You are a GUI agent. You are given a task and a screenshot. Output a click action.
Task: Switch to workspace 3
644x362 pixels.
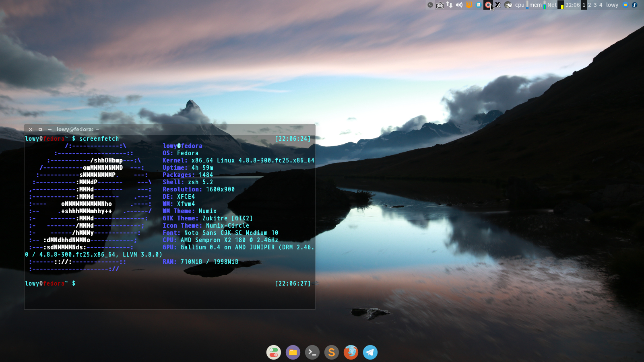pyautogui.click(x=595, y=5)
